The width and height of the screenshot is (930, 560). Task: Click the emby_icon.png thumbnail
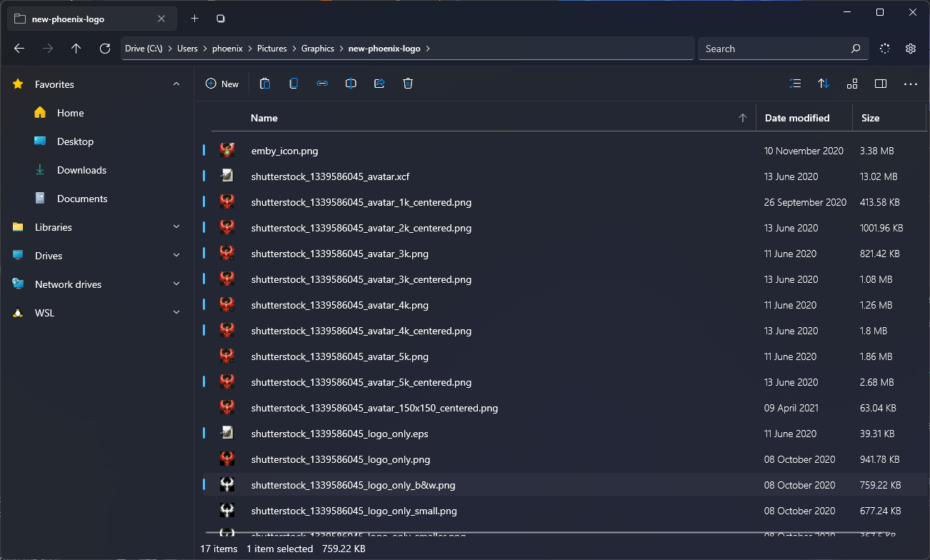(x=227, y=151)
